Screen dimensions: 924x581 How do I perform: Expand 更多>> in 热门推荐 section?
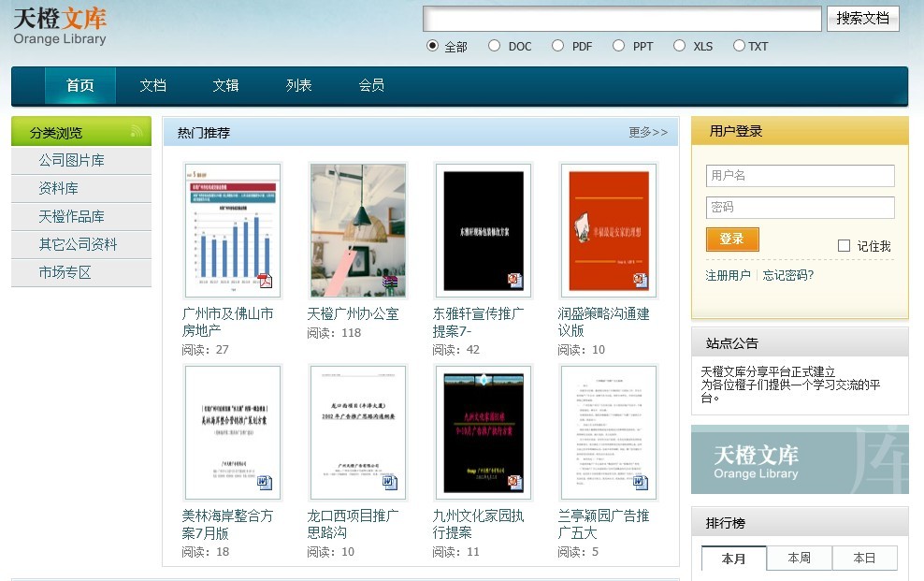pyautogui.click(x=648, y=133)
